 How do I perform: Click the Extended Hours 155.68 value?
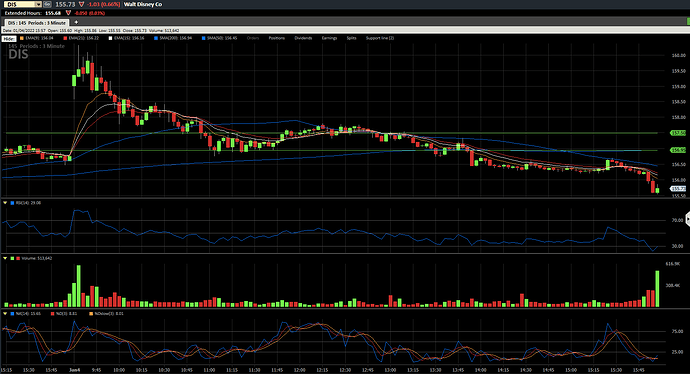[x=53, y=13]
